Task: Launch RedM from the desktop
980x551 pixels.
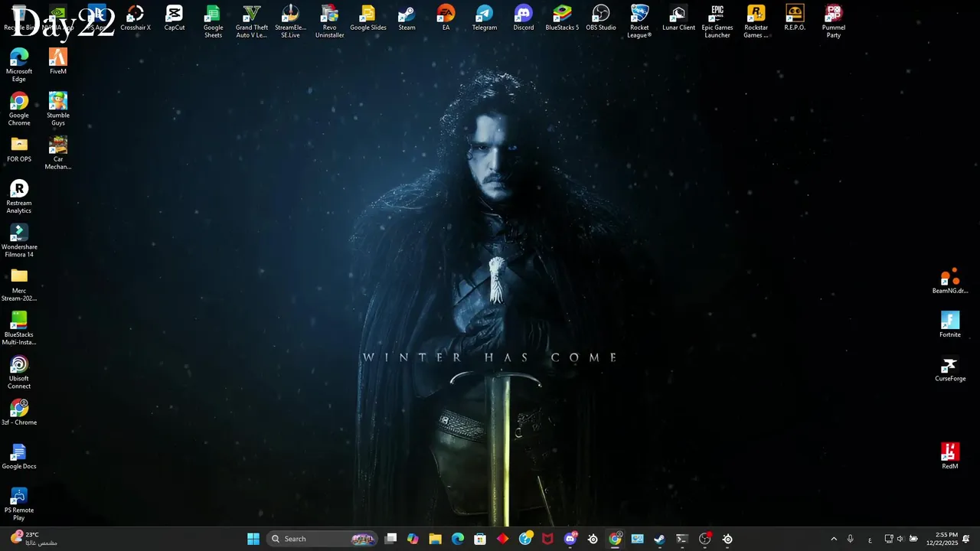Action: (x=950, y=457)
